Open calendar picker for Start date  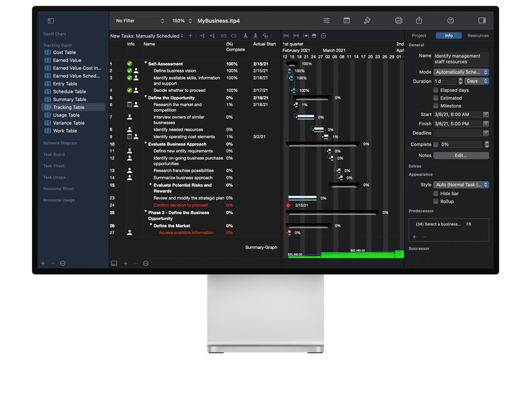486,114
